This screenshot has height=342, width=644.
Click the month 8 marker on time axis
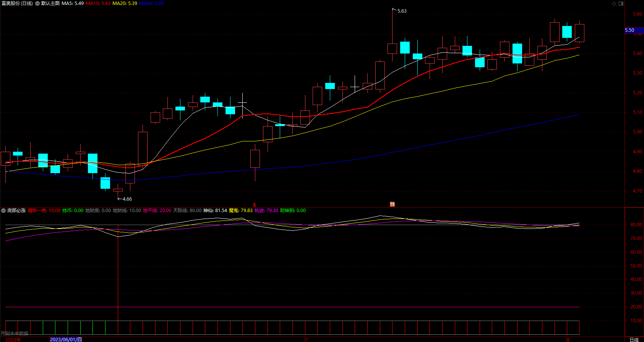coord(568,340)
